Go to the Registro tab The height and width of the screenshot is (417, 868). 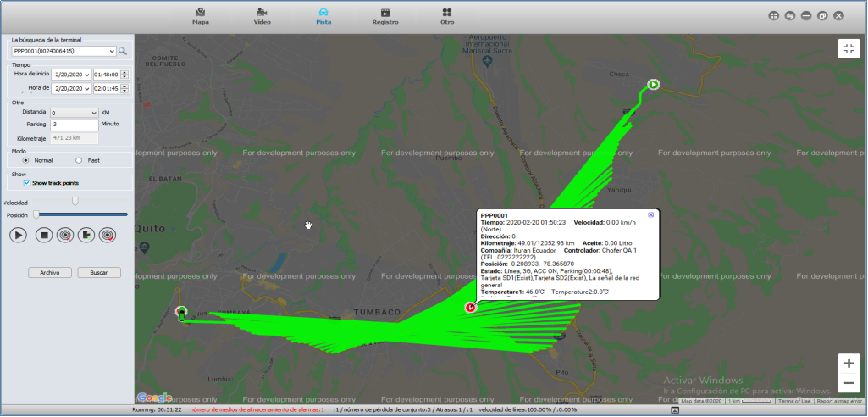pyautogui.click(x=384, y=16)
